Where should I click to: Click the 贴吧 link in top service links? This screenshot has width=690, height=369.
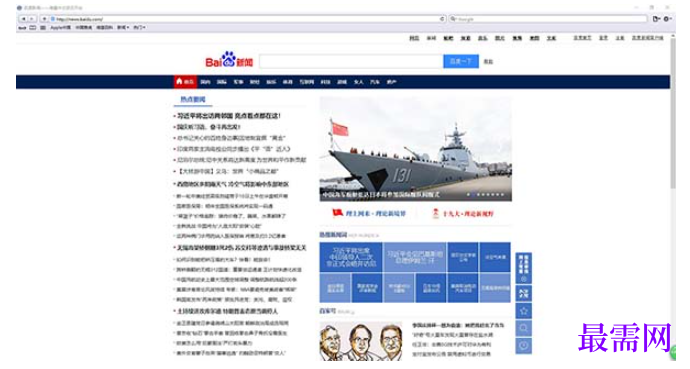pyautogui.click(x=448, y=38)
